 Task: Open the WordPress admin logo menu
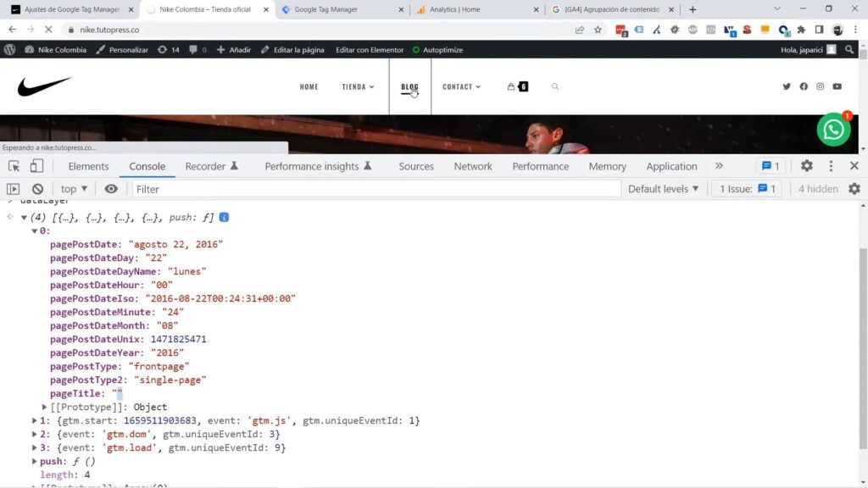point(9,49)
